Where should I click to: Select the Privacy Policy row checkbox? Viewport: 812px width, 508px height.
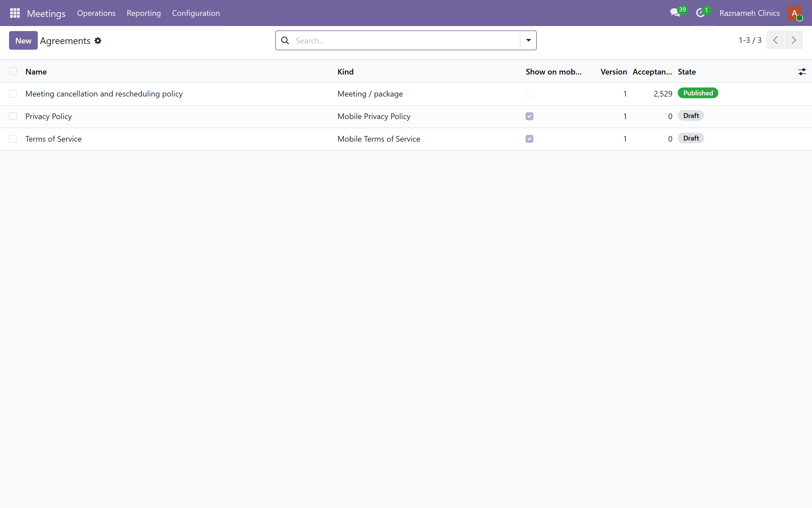click(13, 116)
